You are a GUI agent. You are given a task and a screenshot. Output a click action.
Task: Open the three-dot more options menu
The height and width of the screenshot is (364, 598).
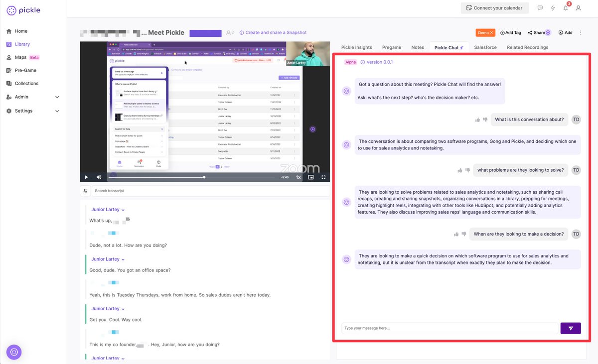click(x=581, y=33)
